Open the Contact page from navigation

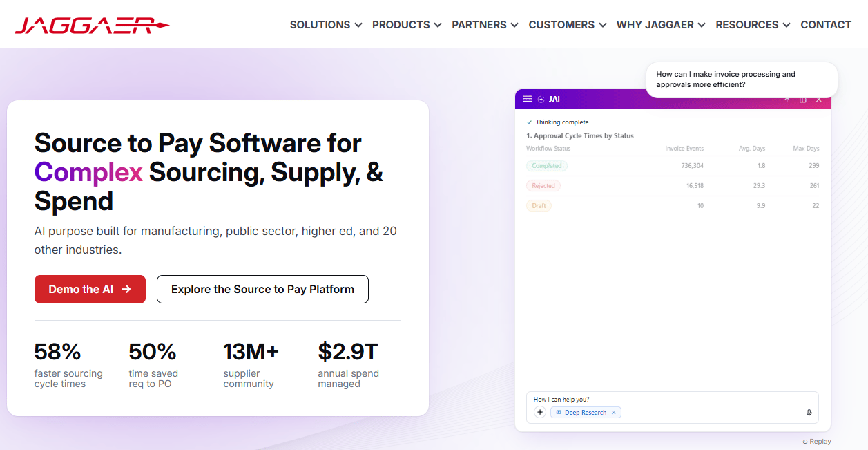tap(826, 25)
